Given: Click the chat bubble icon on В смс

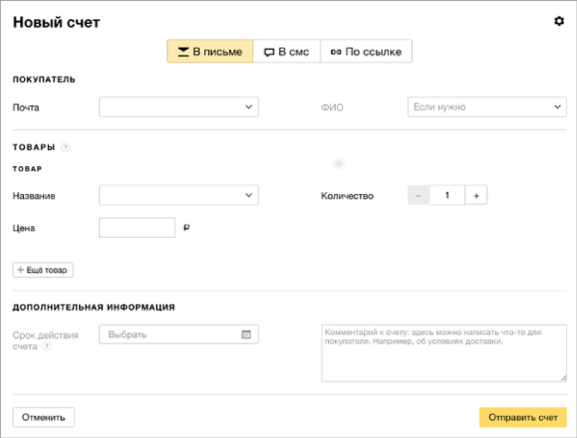Looking at the screenshot, I should [x=269, y=52].
